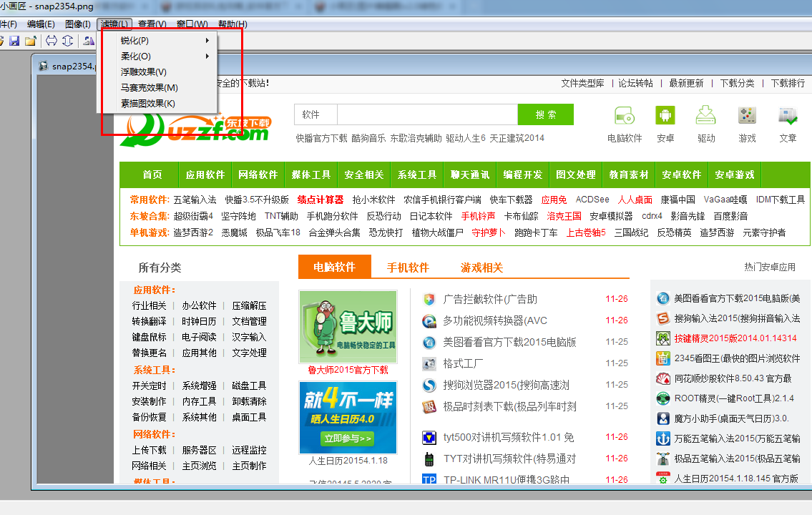Choose 马赛克效果(M) from filter menu
Screen dimensions: 812x515
click(157, 87)
